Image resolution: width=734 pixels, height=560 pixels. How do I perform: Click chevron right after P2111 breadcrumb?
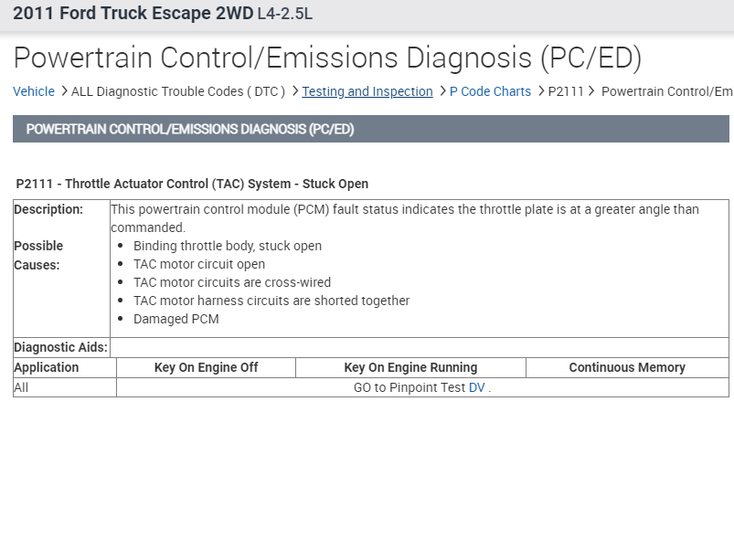[x=591, y=91]
